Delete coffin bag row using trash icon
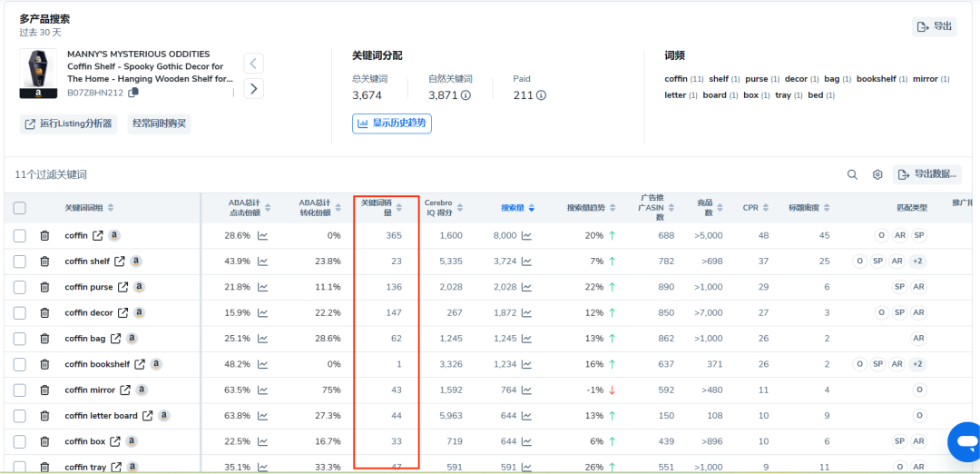 (44, 339)
